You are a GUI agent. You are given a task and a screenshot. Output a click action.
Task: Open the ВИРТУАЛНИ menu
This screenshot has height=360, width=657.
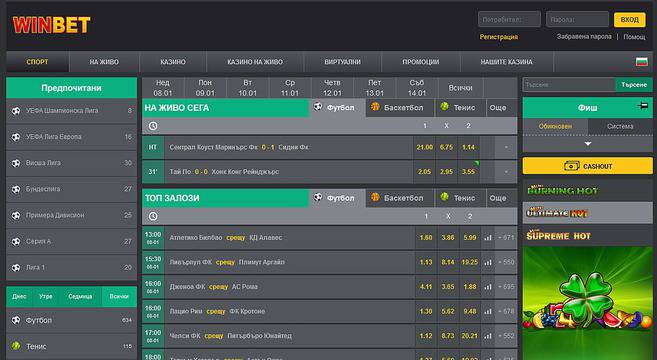(342, 62)
